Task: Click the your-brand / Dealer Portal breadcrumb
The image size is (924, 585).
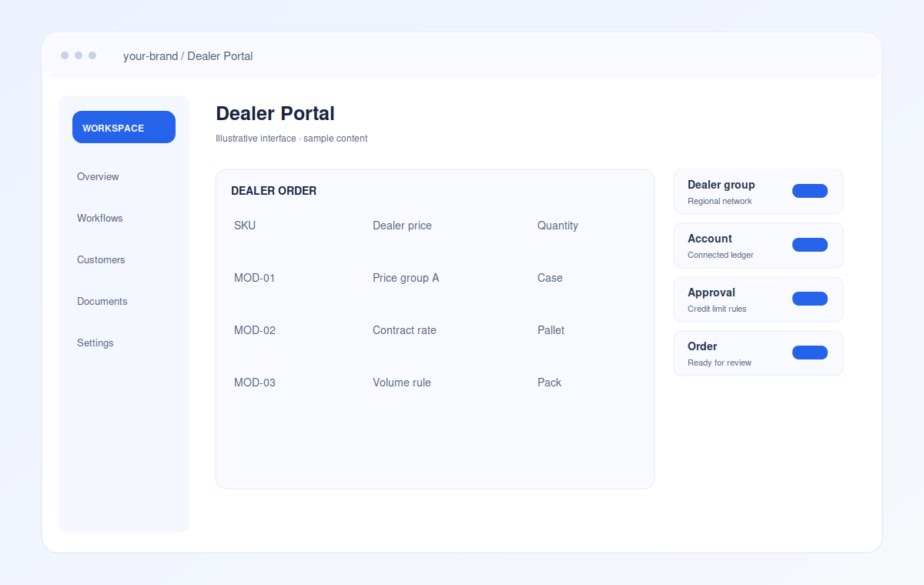Action: click(188, 56)
